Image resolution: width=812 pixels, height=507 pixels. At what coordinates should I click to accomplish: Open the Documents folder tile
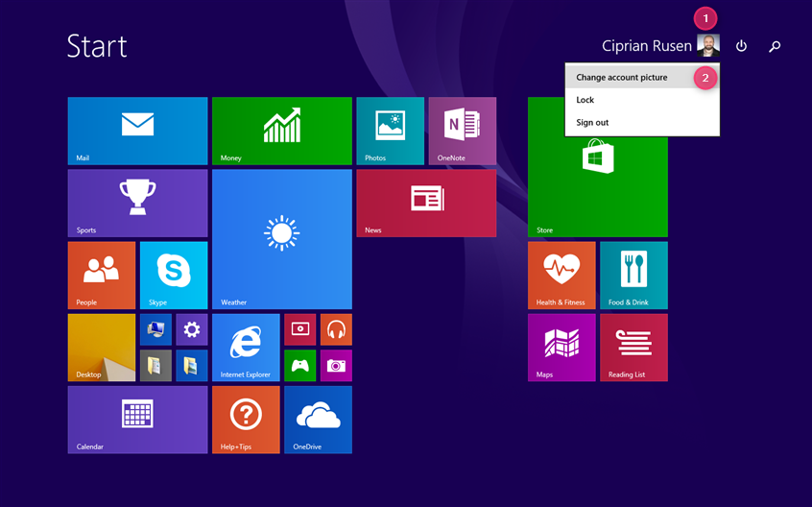[x=155, y=366]
